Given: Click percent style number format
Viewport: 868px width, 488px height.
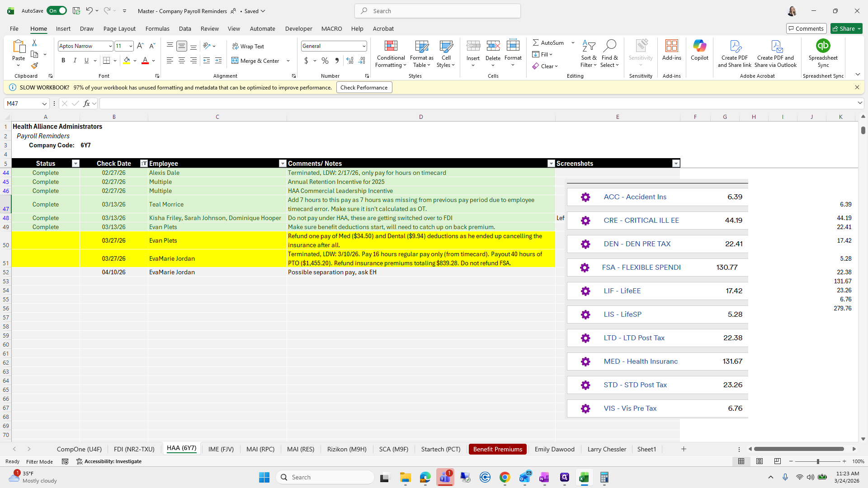Looking at the screenshot, I should tap(325, 61).
